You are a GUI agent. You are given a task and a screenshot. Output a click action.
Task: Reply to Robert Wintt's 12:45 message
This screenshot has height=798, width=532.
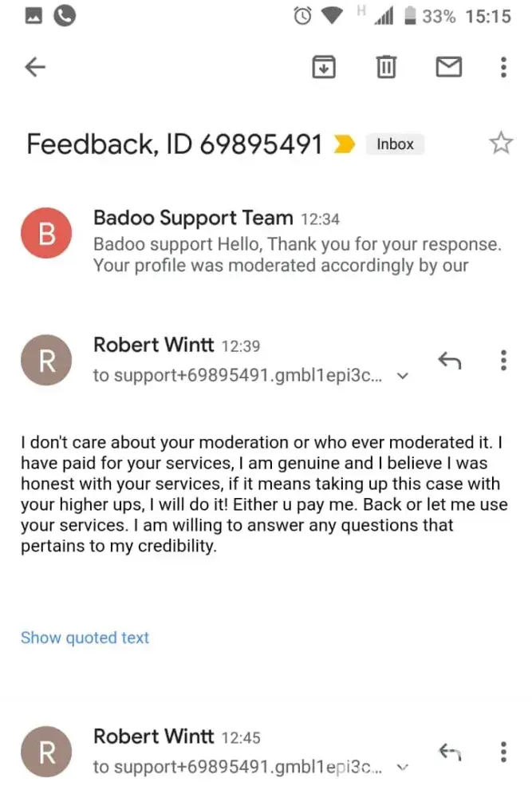pos(450,752)
